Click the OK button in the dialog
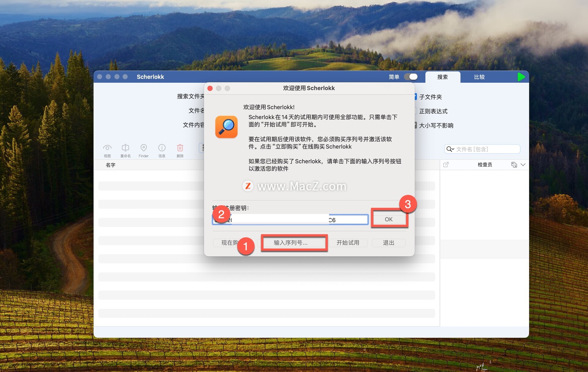The height and width of the screenshot is (372, 588). coord(389,219)
